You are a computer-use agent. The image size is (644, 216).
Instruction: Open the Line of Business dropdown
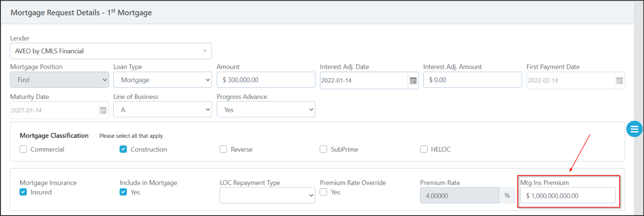162,110
